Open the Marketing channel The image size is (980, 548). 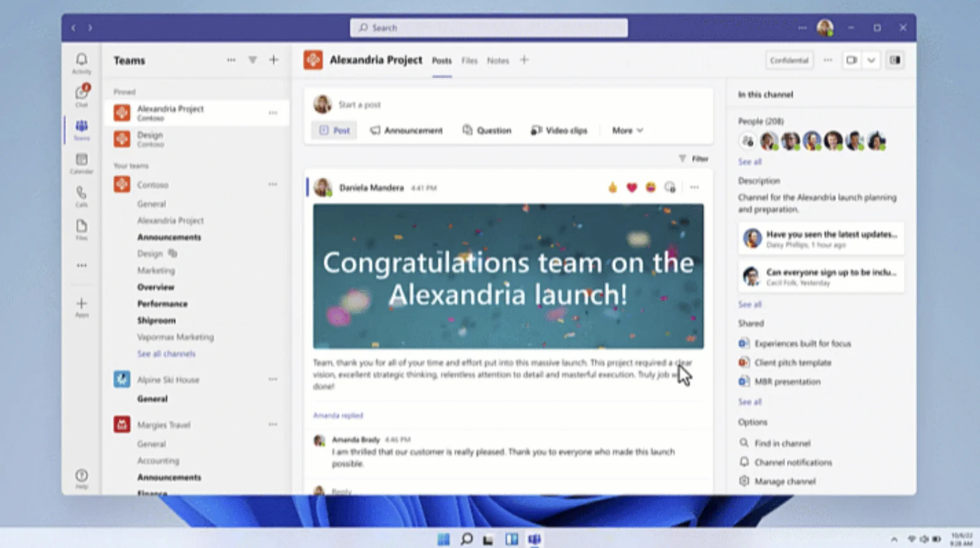(156, 270)
